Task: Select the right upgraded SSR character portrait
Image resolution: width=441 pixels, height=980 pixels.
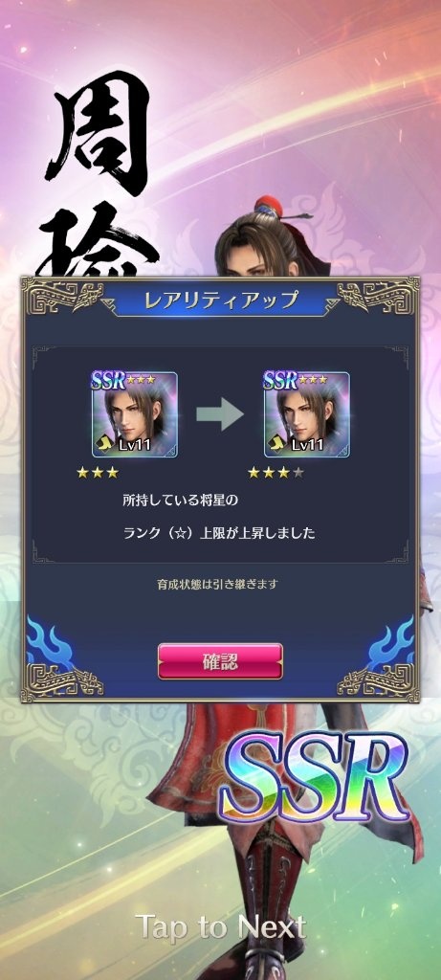Action: click(x=307, y=414)
